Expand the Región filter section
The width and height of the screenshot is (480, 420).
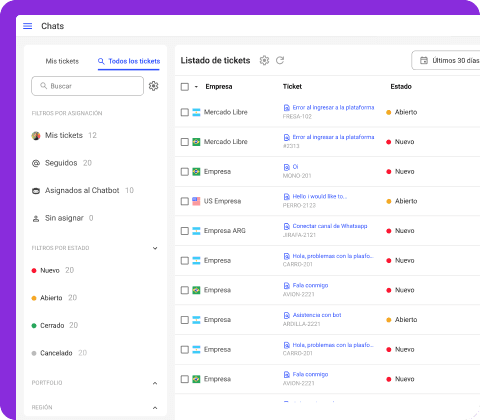tap(155, 408)
